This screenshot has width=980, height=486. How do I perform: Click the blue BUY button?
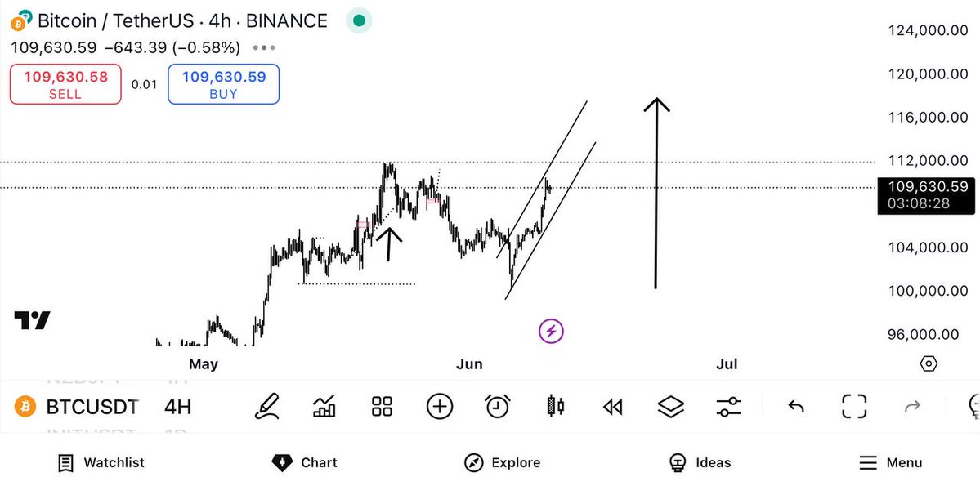(223, 84)
